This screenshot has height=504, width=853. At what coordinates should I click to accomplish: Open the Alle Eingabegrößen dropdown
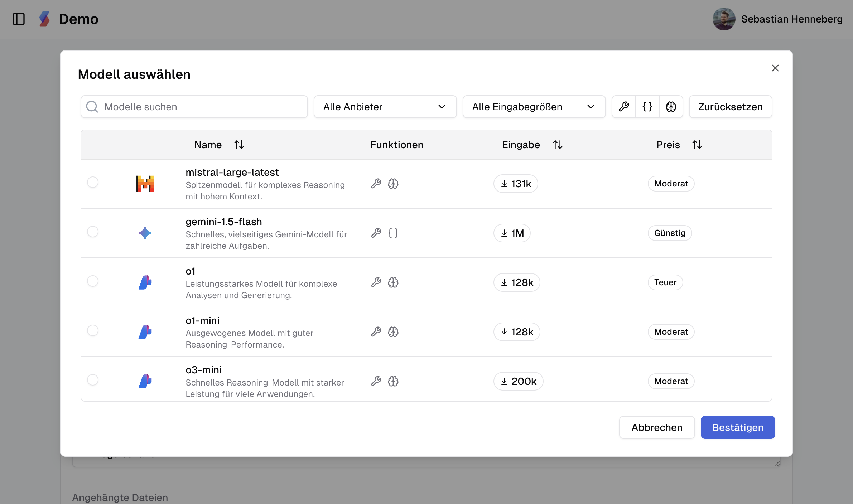point(534,106)
